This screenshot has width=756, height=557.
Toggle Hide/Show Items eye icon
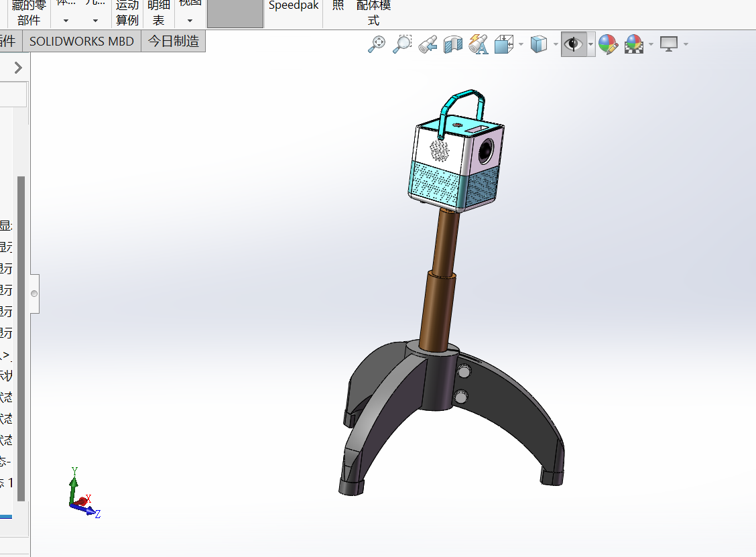click(573, 44)
